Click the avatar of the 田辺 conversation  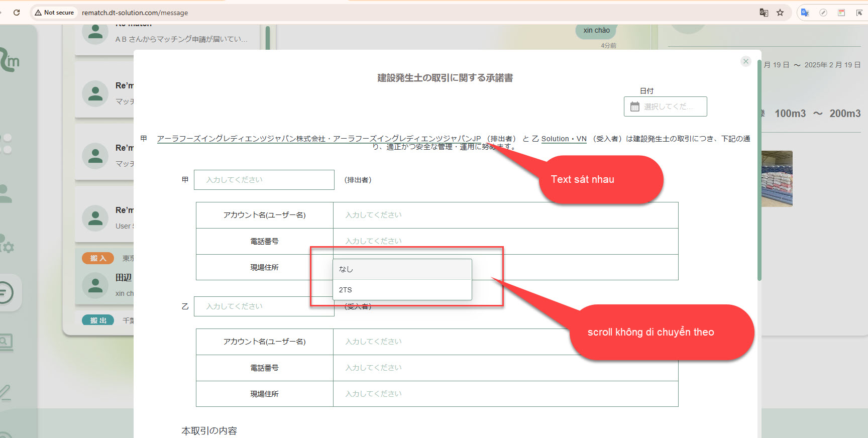point(95,285)
